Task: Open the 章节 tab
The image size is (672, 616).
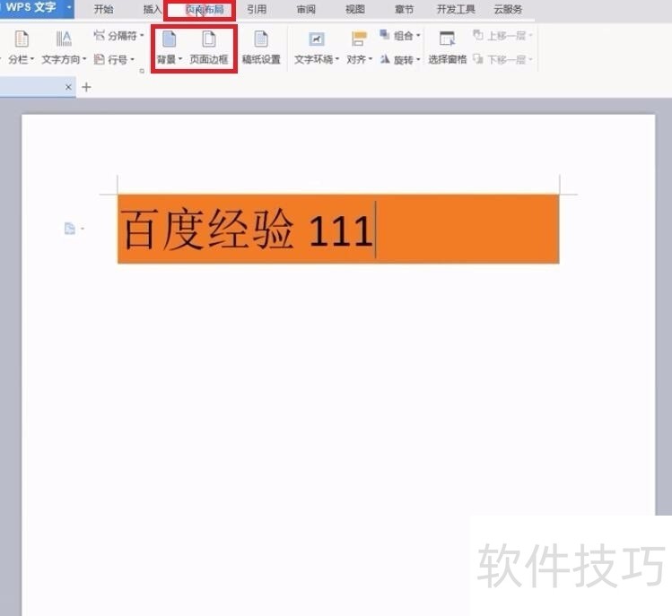Action: tap(404, 9)
